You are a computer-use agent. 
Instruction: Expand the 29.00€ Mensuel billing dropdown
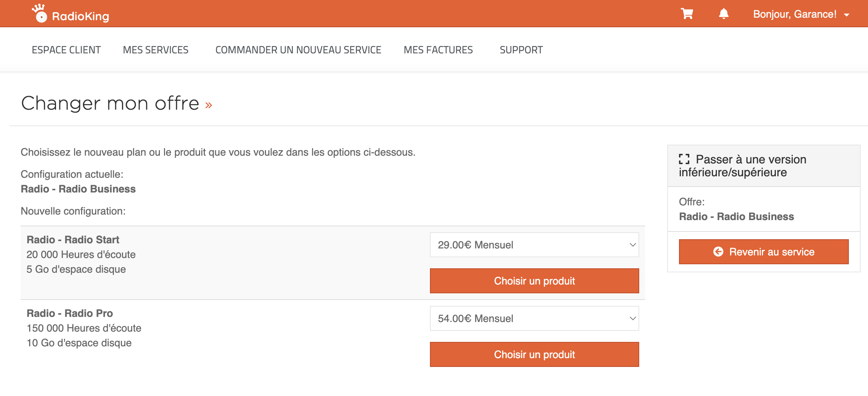(534, 245)
